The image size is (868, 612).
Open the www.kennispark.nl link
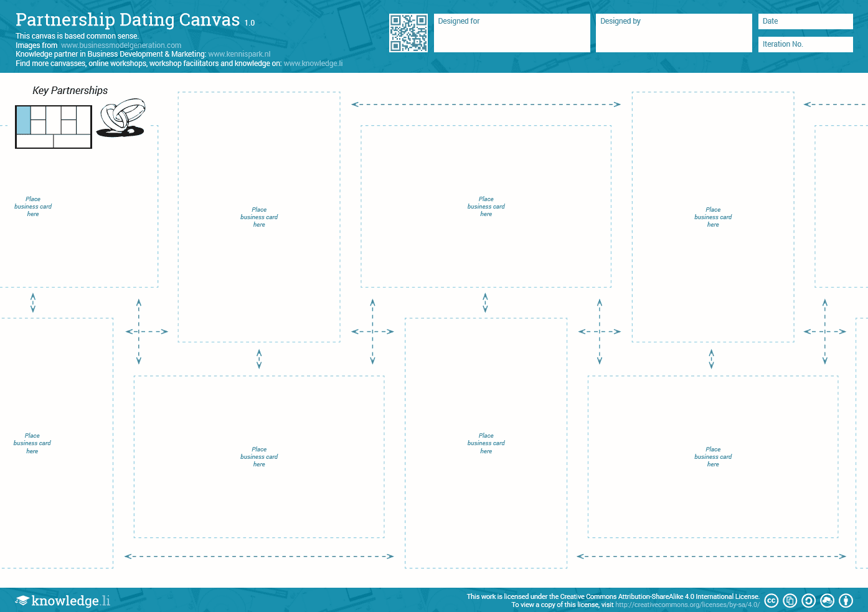click(239, 54)
